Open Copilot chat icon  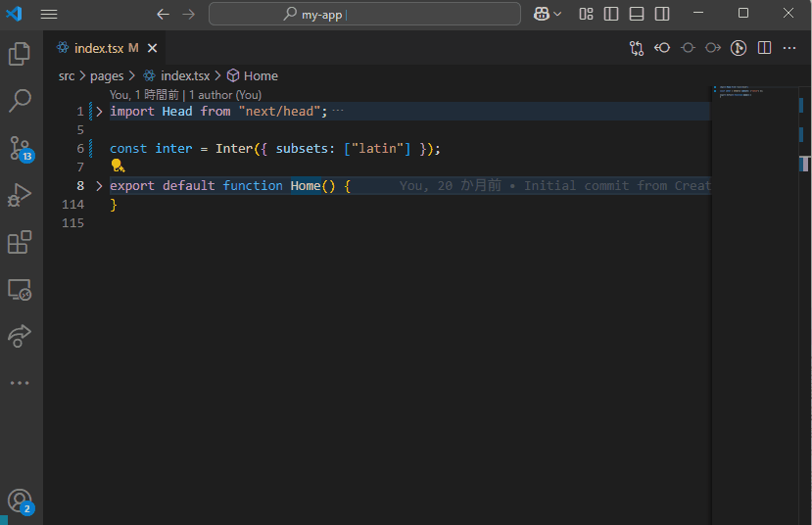tap(541, 14)
